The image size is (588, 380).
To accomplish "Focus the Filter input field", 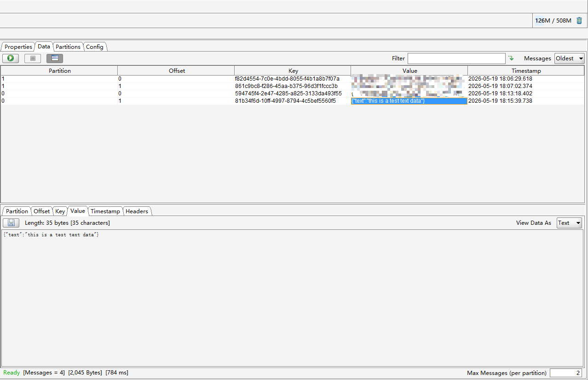I will [456, 58].
